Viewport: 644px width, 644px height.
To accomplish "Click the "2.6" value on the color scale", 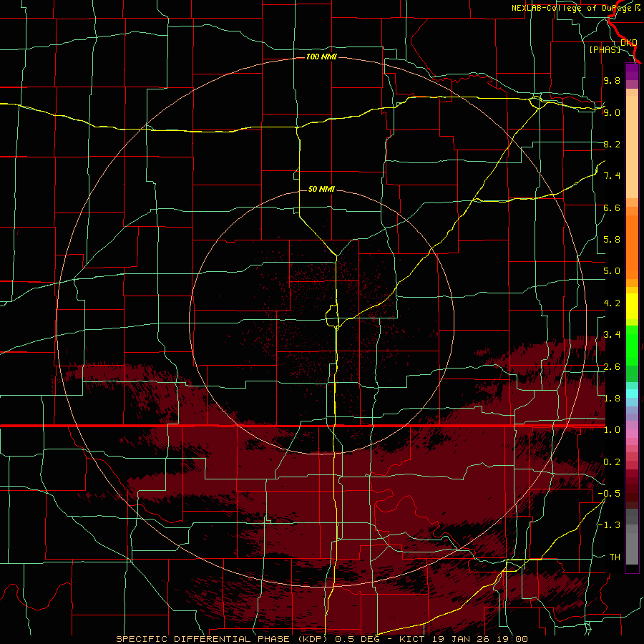I will [612, 367].
